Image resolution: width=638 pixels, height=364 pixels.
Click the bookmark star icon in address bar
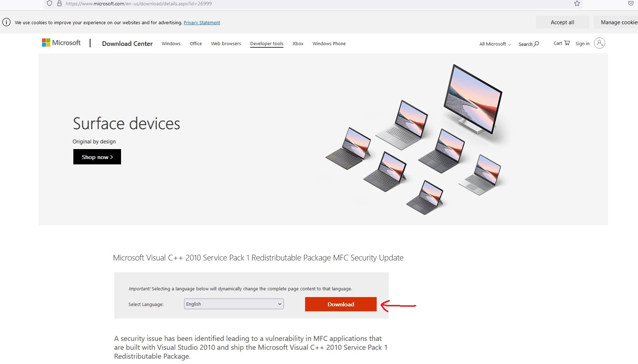pos(577,4)
